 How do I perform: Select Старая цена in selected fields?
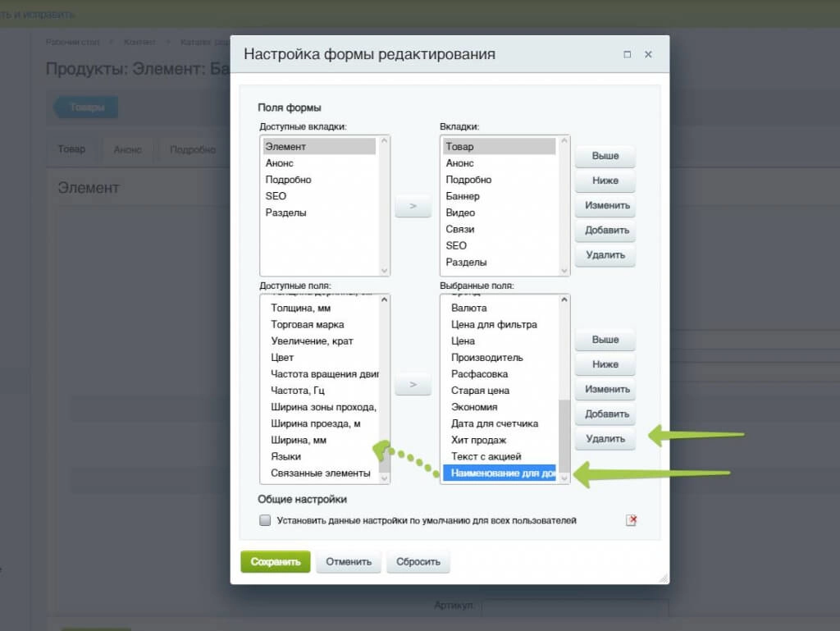click(500, 391)
